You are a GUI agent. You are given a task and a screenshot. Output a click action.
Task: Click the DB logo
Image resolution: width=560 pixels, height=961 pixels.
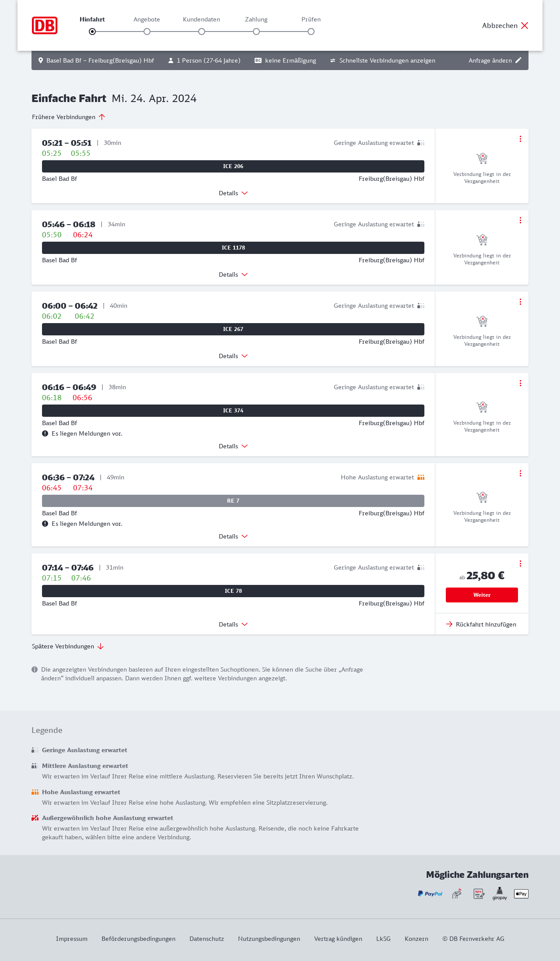click(45, 25)
